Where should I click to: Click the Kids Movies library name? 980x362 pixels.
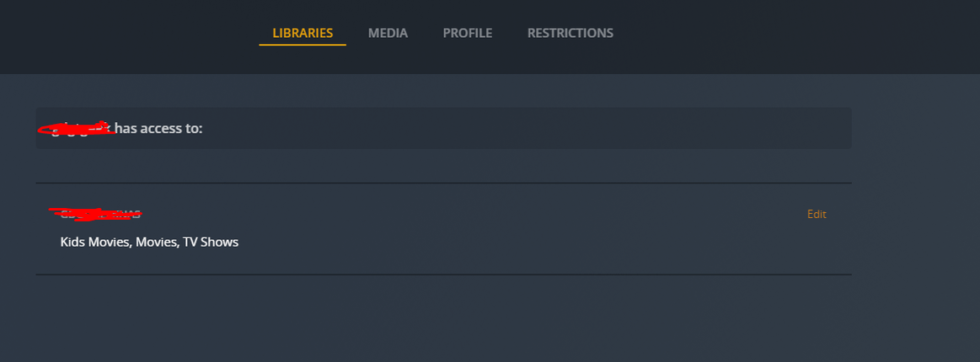coord(96,242)
